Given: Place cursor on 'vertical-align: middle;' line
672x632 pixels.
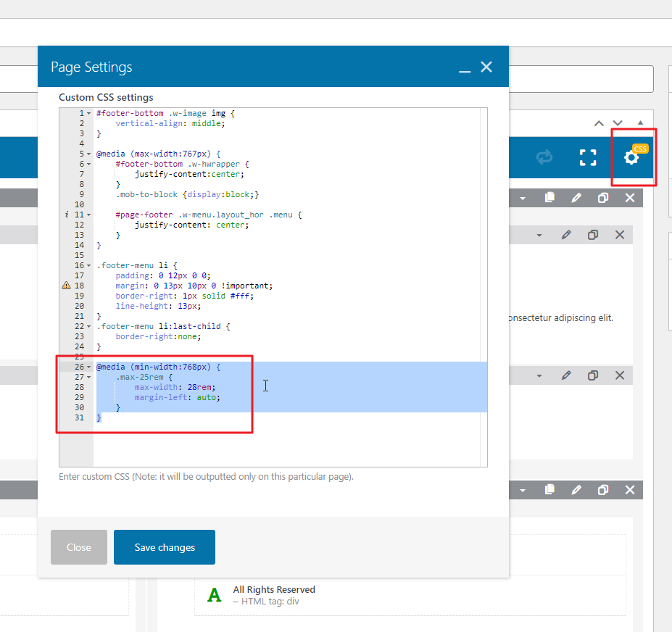Looking at the screenshot, I should [170, 123].
